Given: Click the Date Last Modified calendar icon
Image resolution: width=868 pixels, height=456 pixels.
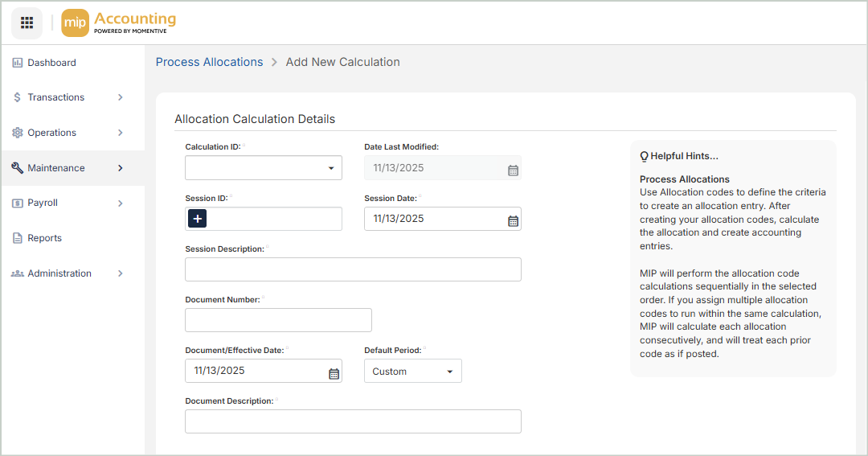Looking at the screenshot, I should click(513, 170).
